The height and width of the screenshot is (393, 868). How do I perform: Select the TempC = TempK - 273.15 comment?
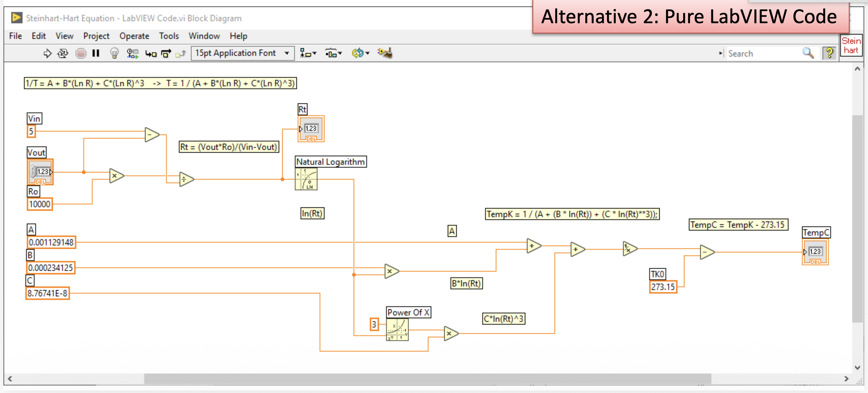[x=738, y=224]
